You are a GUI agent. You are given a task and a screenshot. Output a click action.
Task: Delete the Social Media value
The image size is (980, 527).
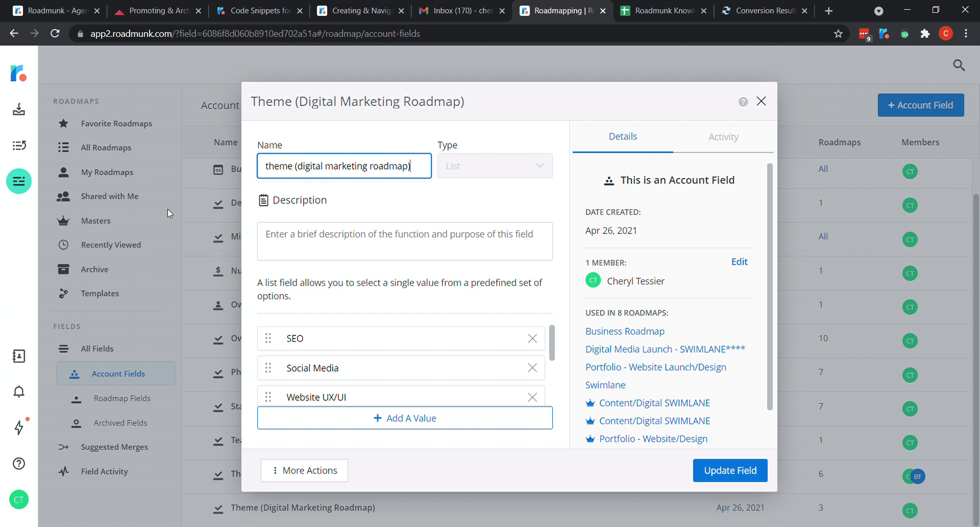pos(532,368)
